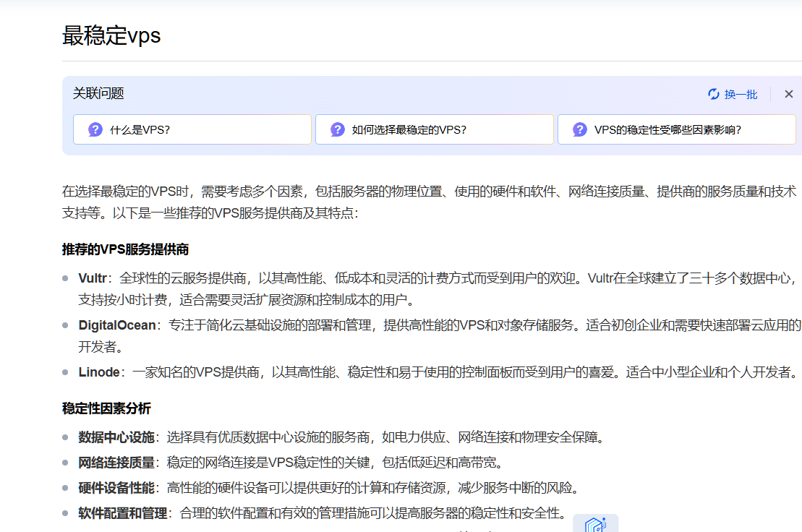Click the bold Linode provider name
This screenshot has height=532, width=802.
point(99,372)
